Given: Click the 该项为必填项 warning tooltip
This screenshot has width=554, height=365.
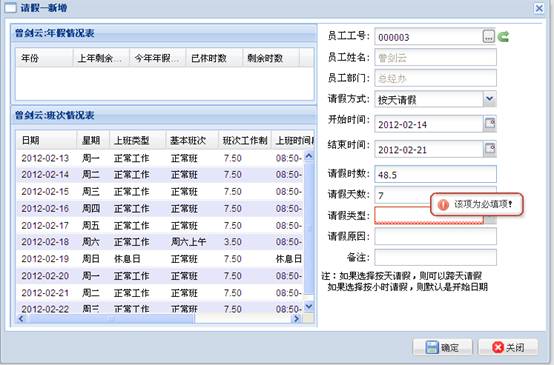Looking at the screenshot, I should pos(477,204).
